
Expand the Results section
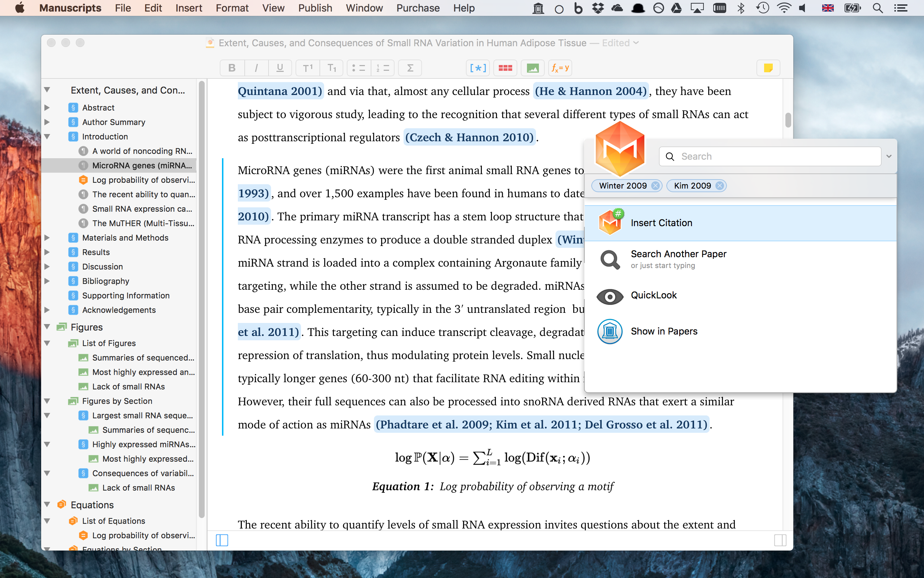coord(47,252)
